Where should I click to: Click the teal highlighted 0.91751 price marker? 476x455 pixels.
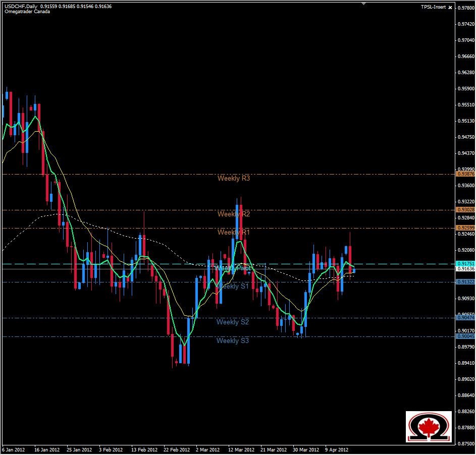[465, 263]
